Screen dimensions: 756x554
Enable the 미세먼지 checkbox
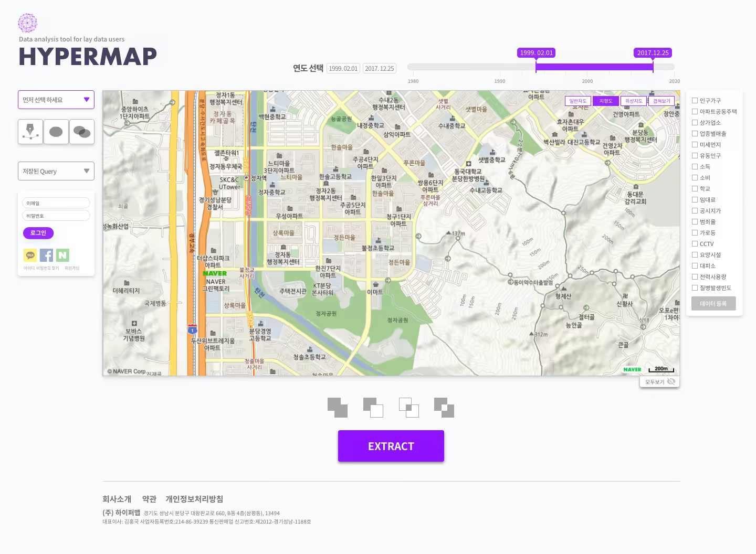(695, 144)
